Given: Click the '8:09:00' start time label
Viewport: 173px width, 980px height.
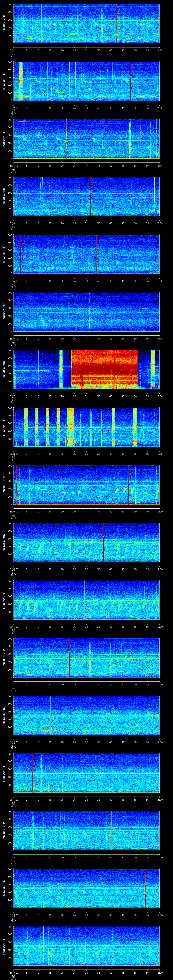Looking at the screenshot, I should [x=14, y=511].
